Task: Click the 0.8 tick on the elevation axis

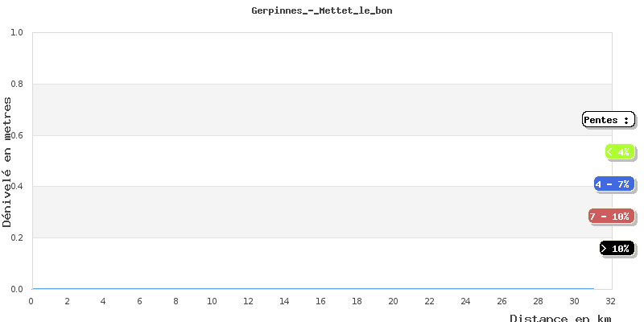Action: pyautogui.click(x=16, y=85)
